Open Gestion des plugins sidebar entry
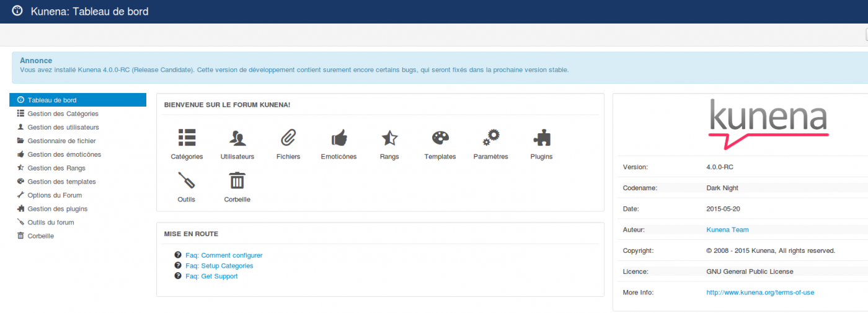The height and width of the screenshot is (313, 868). 57,209
